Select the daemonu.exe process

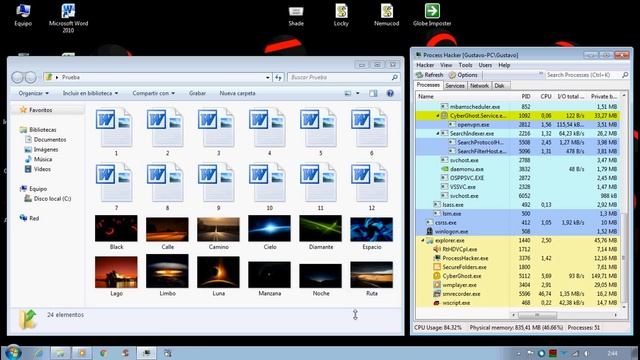pyautogui.click(x=518, y=169)
